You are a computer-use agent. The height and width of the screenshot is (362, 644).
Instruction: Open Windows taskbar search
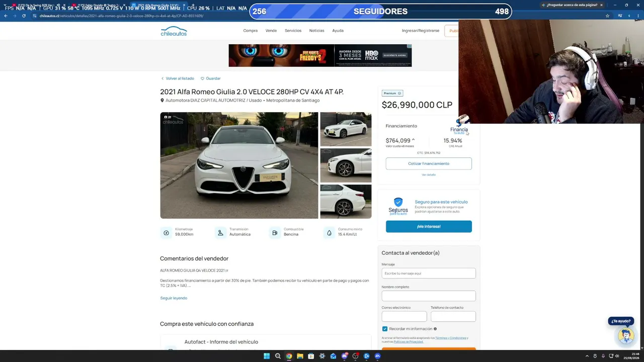(x=278, y=356)
